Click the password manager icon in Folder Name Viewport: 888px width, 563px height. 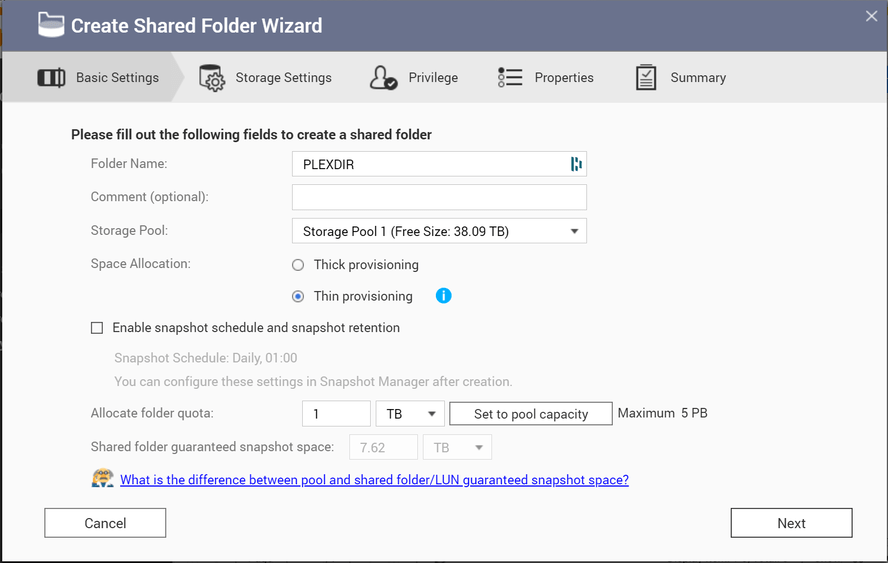tap(576, 164)
